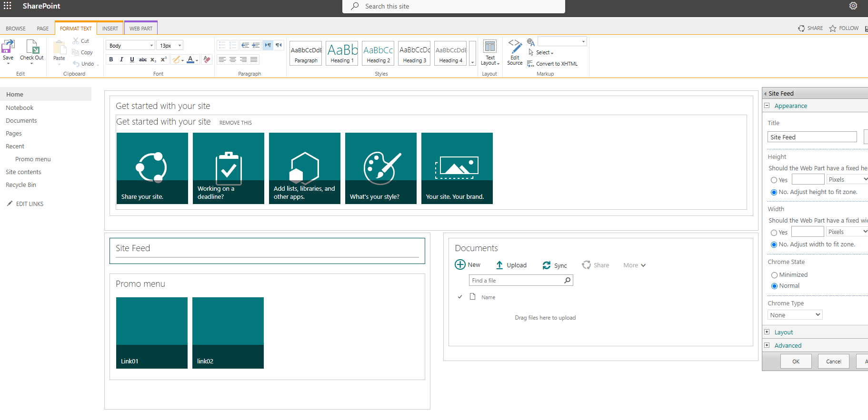Open the SharePoint app launcher grid

pyautogui.click(x=8, y=6)
